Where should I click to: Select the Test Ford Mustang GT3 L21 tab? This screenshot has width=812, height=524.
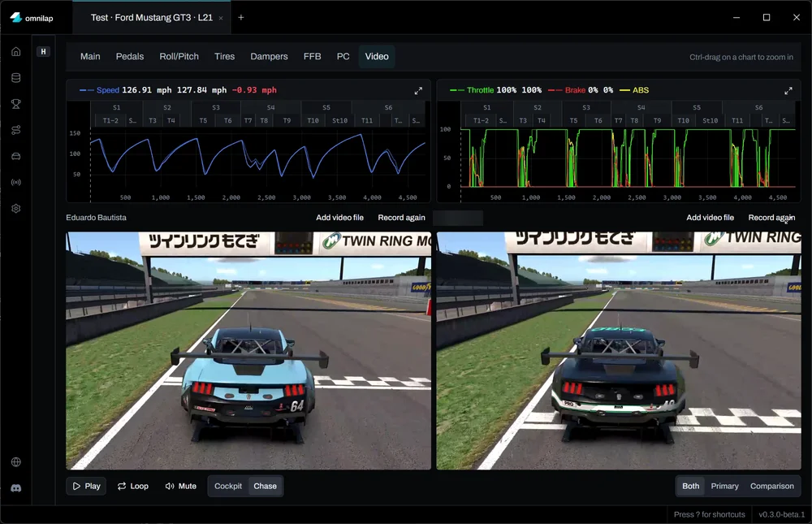(x=151, y=18)
